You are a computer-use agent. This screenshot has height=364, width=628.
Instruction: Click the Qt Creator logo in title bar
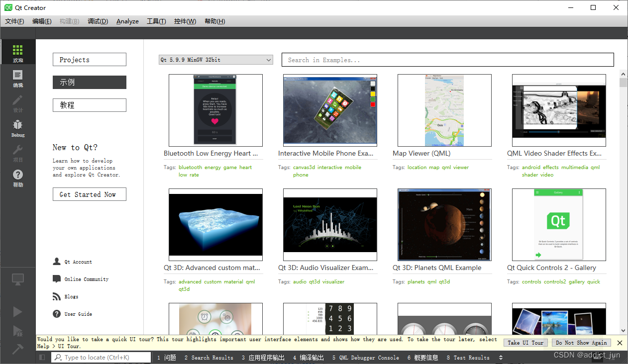click(x=8, y=7)
